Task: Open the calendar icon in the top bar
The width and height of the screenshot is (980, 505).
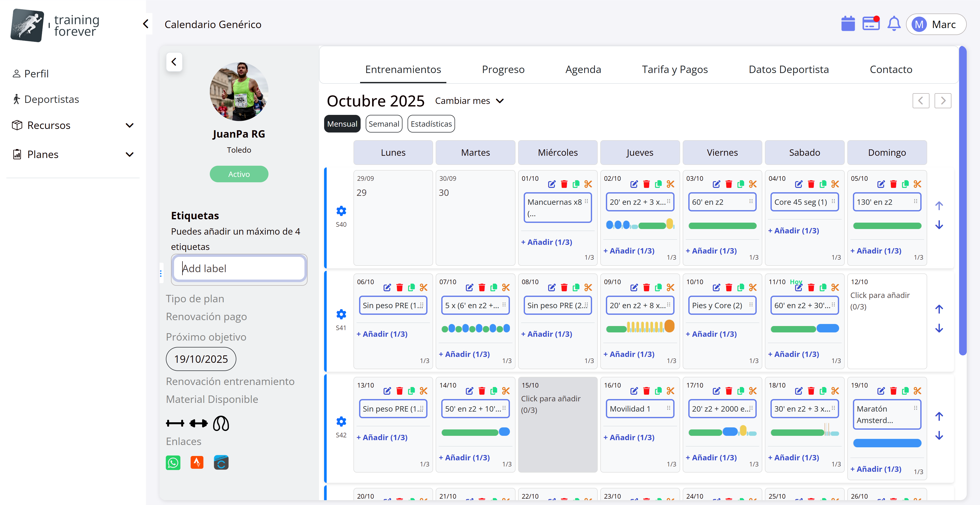Action: click(848, 24)
